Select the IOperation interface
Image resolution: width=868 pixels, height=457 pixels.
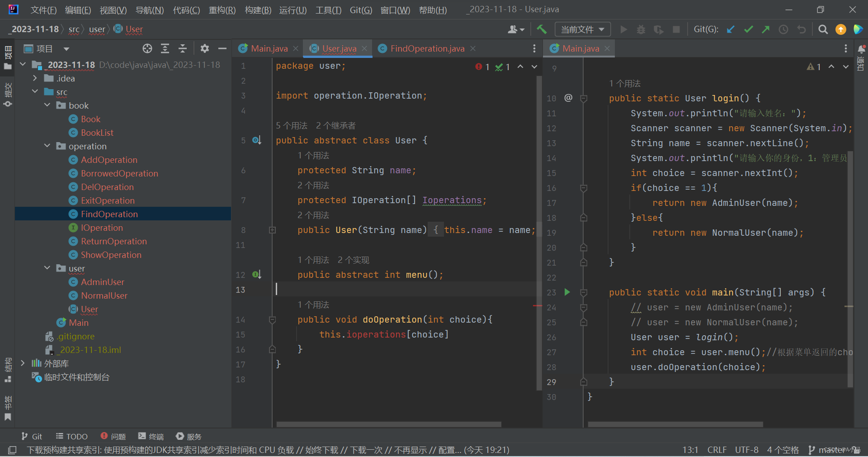click(102, 228)
